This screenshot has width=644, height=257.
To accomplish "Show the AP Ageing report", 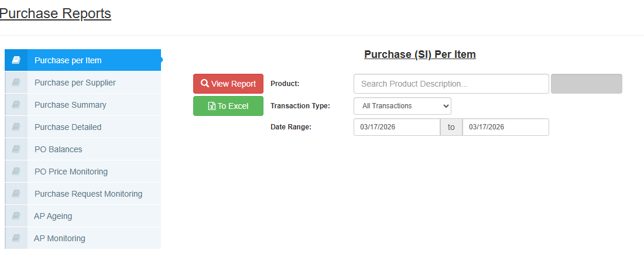I will coord(83,216).
